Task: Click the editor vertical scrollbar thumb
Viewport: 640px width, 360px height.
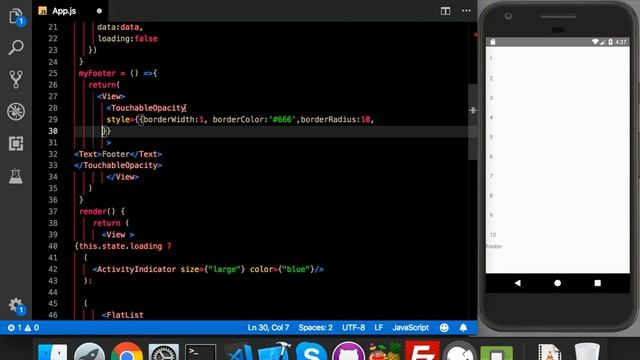Action: pyautogui.click(x=473, y=122)
